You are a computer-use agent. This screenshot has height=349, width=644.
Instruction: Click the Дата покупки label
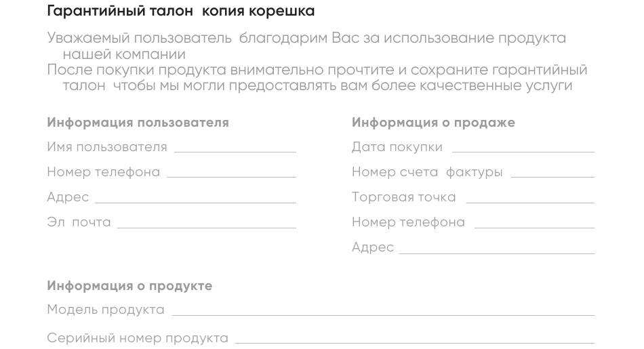click(397, 147)
